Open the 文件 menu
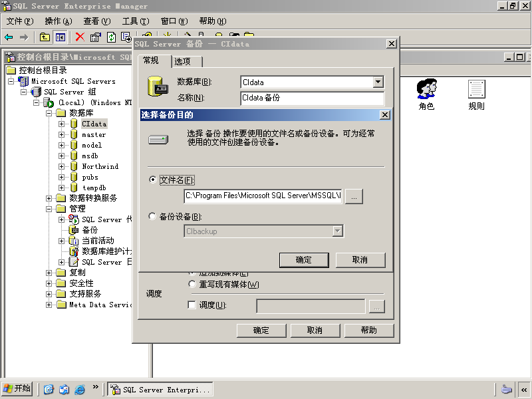Image resolution: width=532 pixels, height=399 pixels. tap(20, 21)
